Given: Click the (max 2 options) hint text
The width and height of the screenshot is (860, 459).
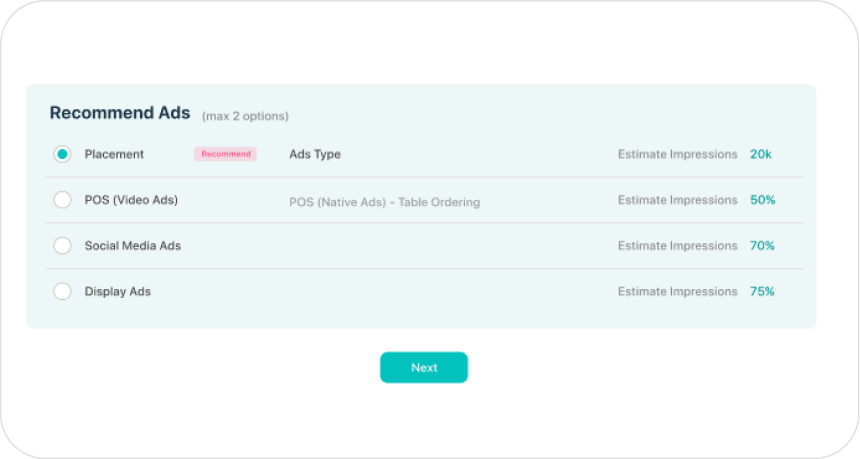Looking at the screenshot, I should 245,116.
